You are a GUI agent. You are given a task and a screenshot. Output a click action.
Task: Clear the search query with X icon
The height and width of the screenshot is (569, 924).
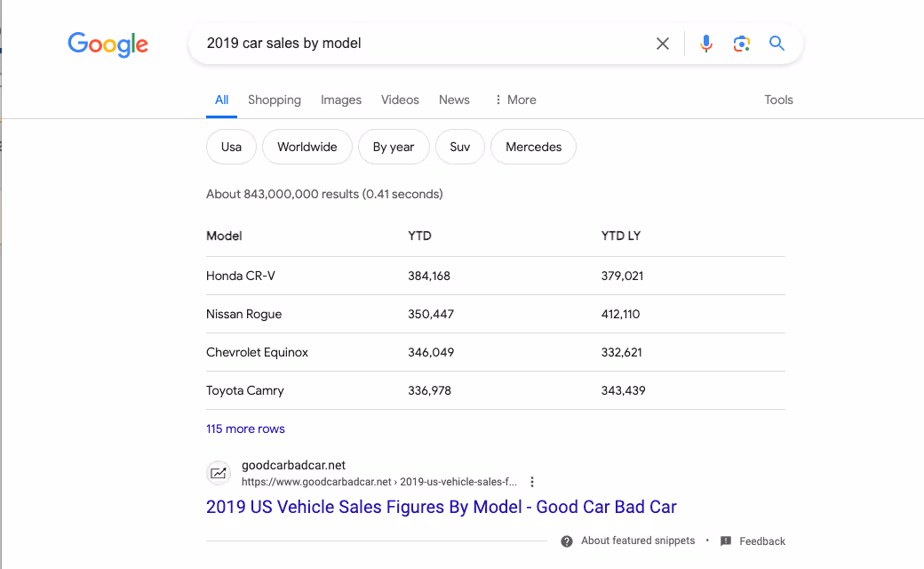coord(663,44)
